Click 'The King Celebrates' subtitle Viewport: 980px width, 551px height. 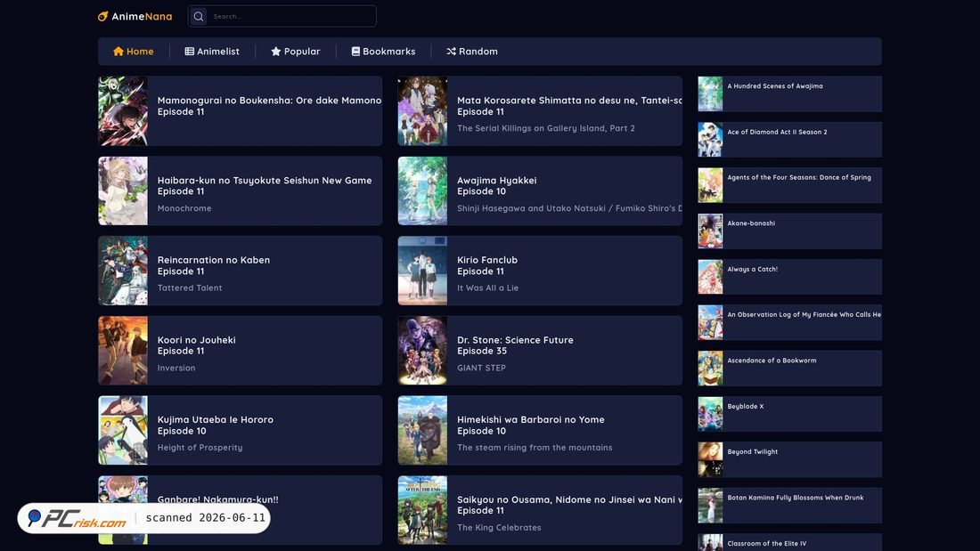pyautogui.click(x=500, y=527)
